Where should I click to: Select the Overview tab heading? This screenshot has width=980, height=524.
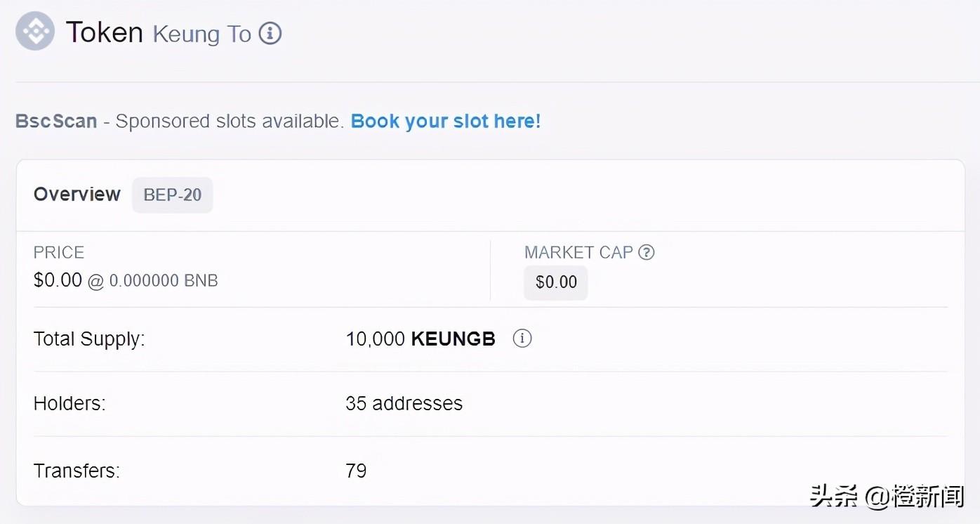[x=77, y=194]
